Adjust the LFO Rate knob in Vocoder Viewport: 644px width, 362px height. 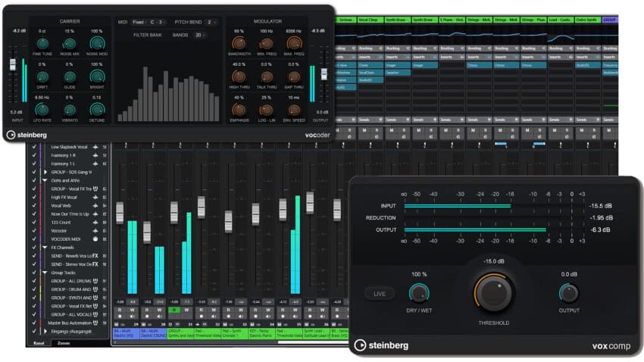pos(42,110)
